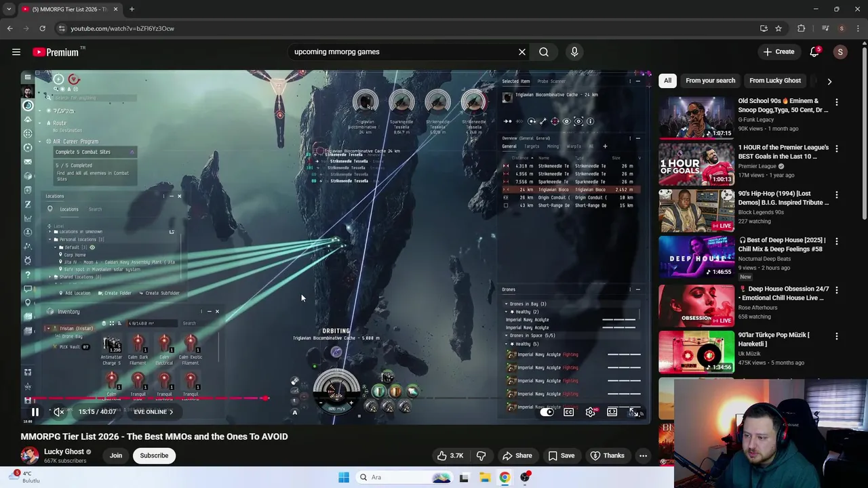The height and width of the screenshot is (488, 868).
Task: Open the browser extensions puzzle icon
Action: tap(802, 28)
